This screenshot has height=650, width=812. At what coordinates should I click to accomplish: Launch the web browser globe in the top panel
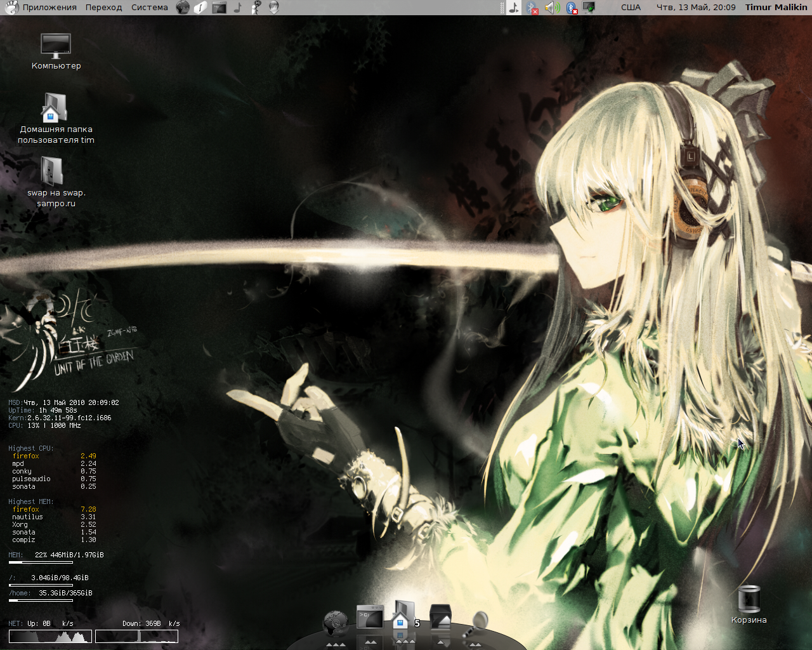tap(183, 8)
